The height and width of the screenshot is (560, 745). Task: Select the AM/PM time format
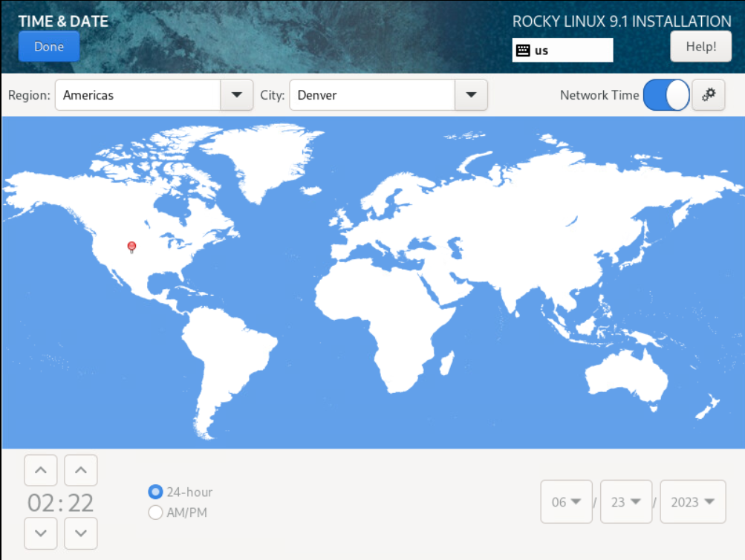156,512
